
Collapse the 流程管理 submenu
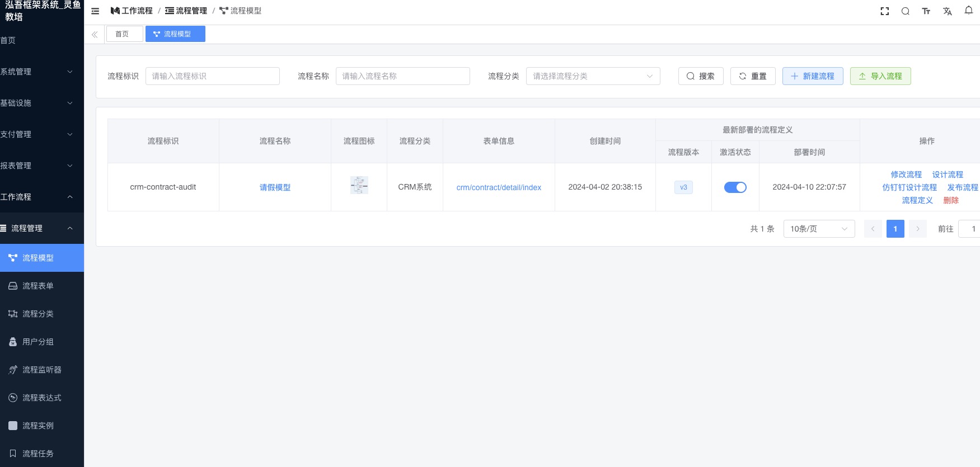click(x=42, y=228)
